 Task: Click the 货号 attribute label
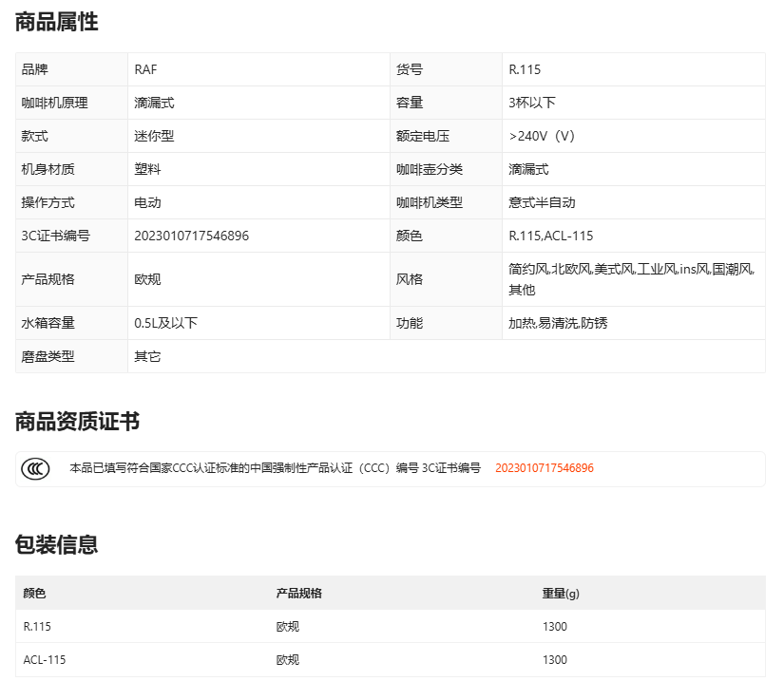pyautogui.click(x=410, y=69)
